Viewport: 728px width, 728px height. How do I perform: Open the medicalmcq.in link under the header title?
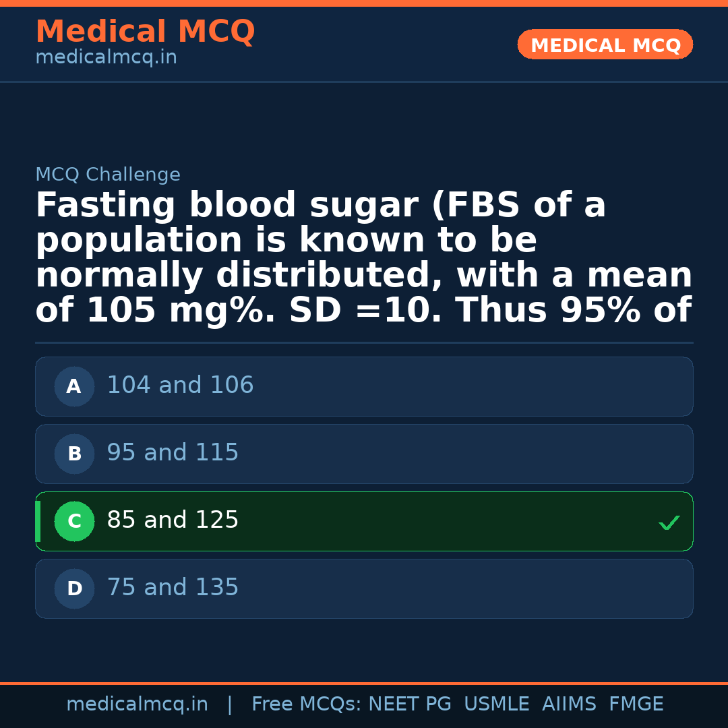[106, 58]
